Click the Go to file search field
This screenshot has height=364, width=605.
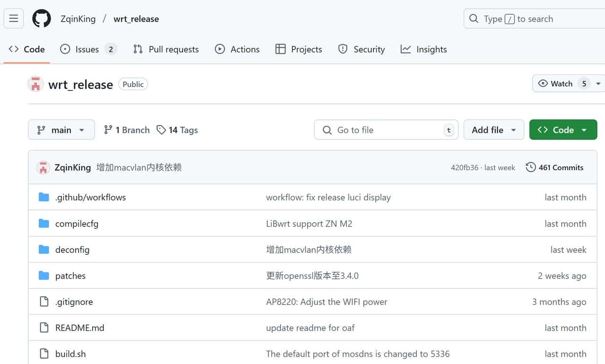pos(386,130)
